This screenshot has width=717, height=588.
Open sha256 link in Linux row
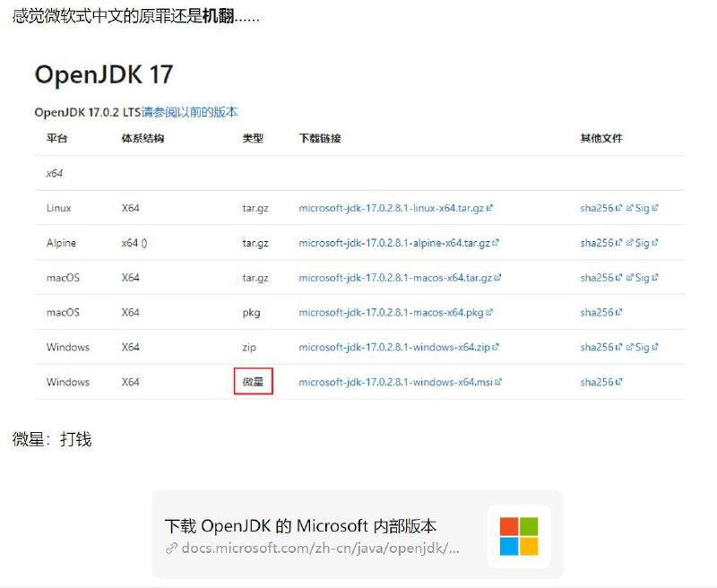(x=597, y=208)
